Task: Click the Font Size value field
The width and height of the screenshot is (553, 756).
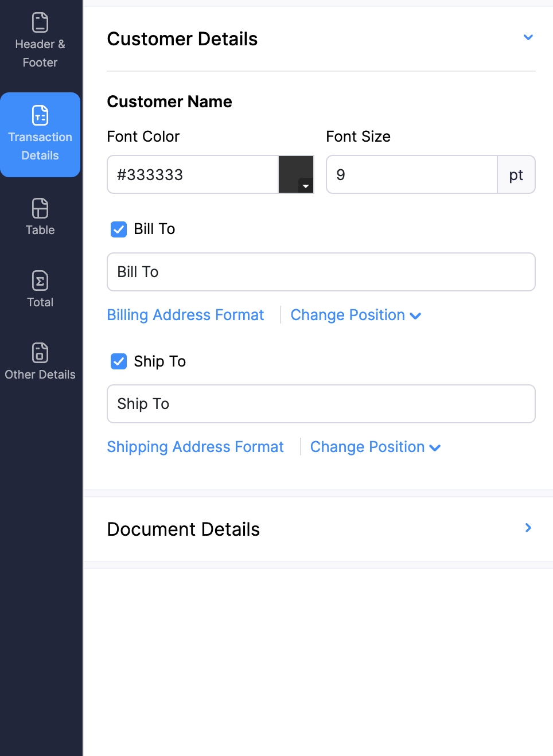Action: point(411,174)
